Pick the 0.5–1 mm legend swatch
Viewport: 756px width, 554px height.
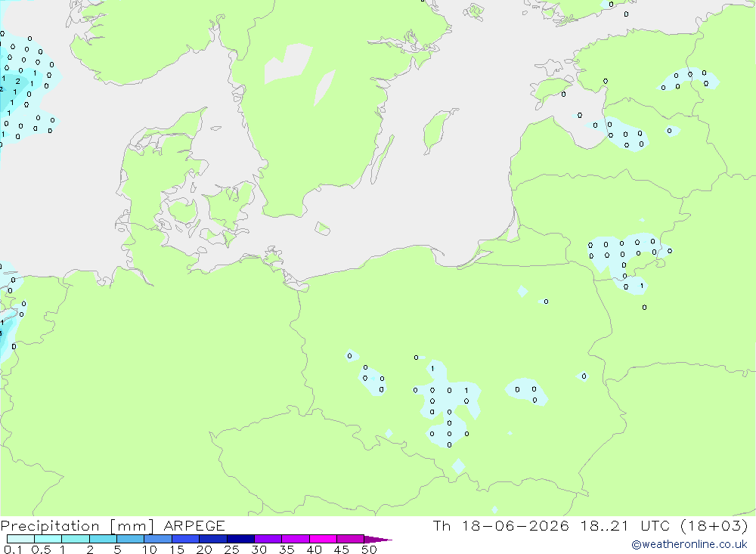point(48,539)
